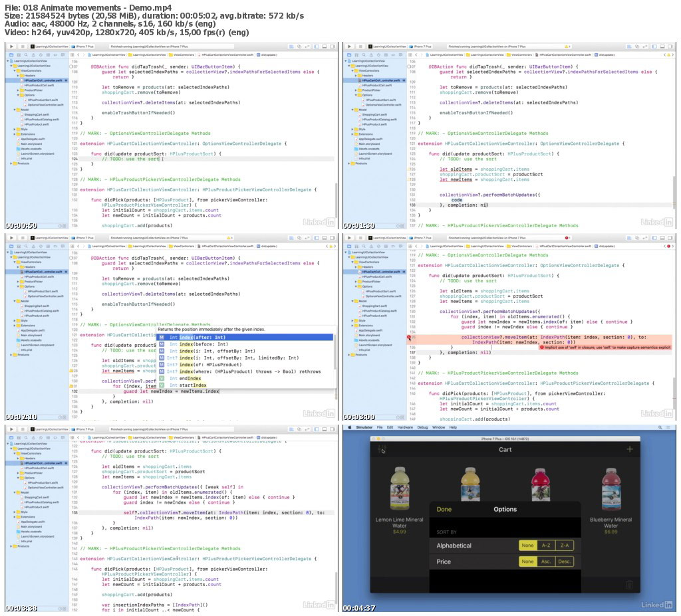Viewport: 681px width, 616px height.
Task: Tap the sort options sliders icon in Cart
Action: 382,450
